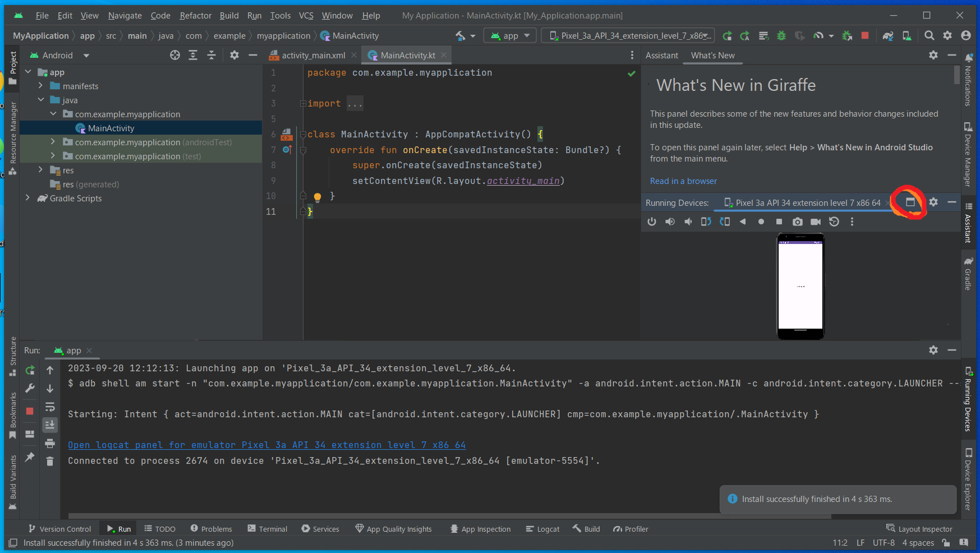Toggle Device Explorer sidebar button
Screen dimensions: 980x553
pyautogui.click(x=968, y=479)
